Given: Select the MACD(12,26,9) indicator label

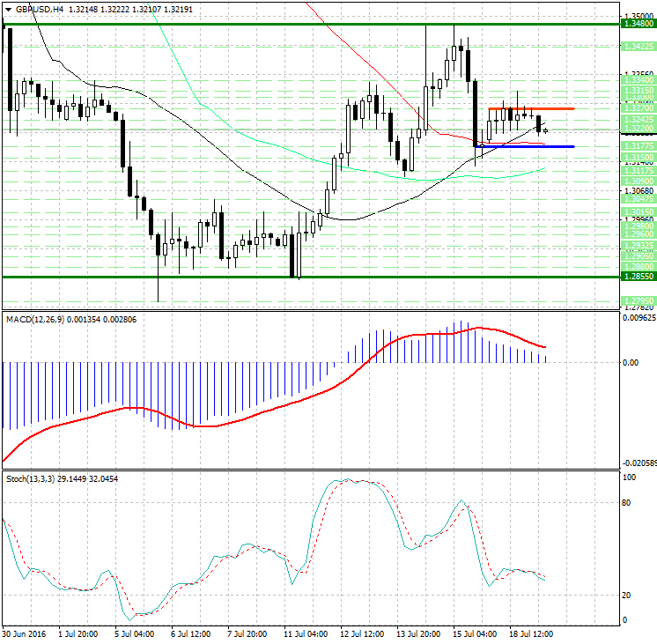Looking at the screenshot, I should coord(35,320).
